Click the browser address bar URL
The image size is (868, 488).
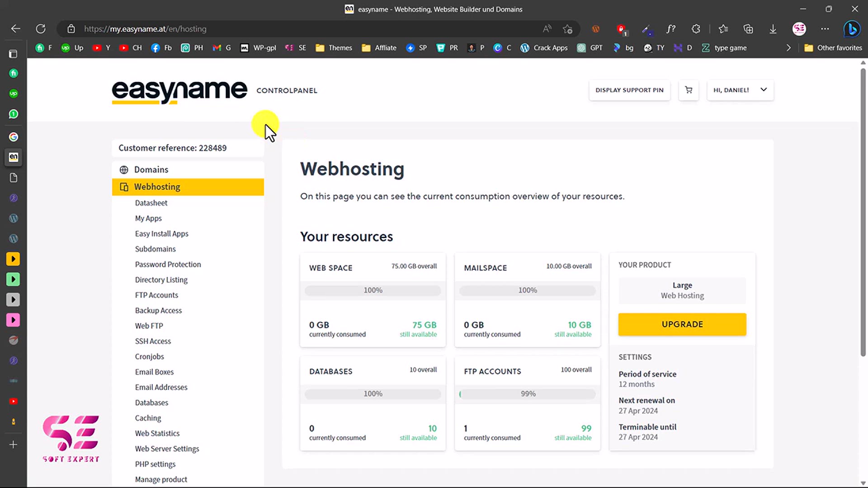(x=145, y=29)
